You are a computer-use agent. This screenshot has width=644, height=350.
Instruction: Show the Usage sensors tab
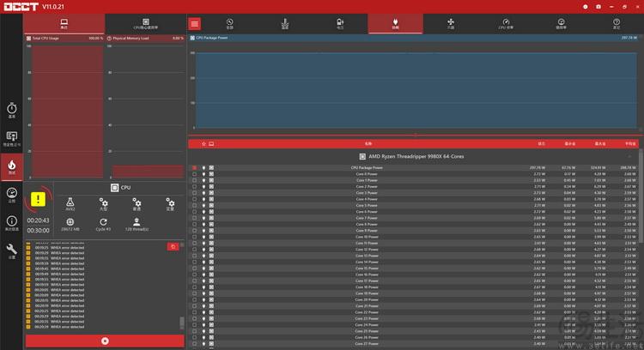pos(561,24)
